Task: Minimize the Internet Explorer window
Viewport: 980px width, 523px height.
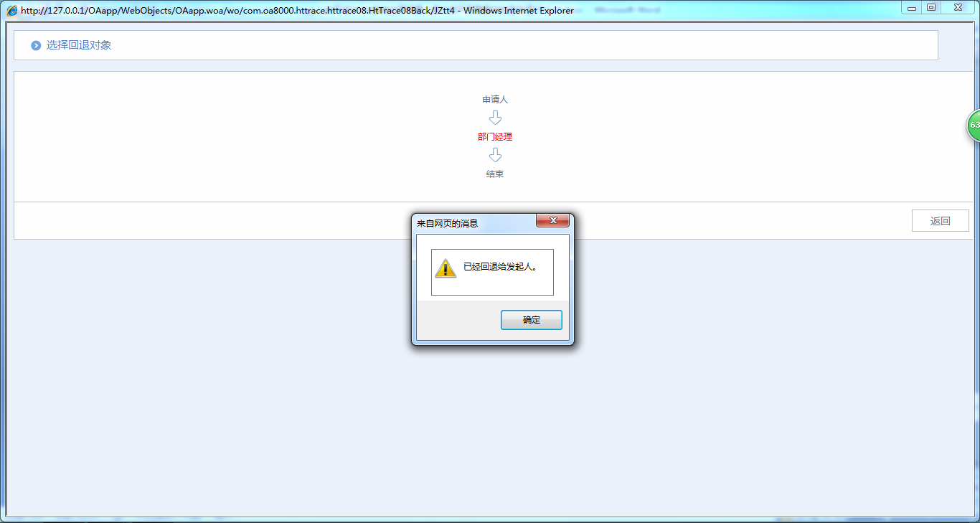Action: (x=911, y=8)
